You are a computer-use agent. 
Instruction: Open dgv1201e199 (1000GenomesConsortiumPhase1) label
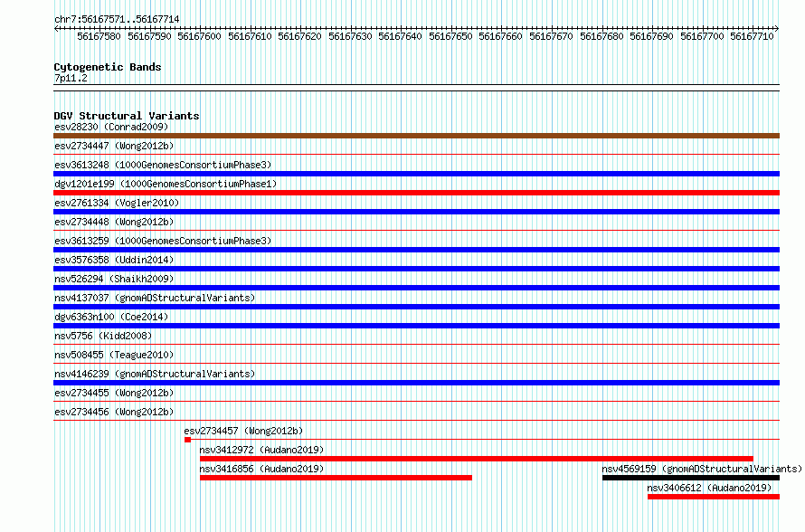pos(166,184)
